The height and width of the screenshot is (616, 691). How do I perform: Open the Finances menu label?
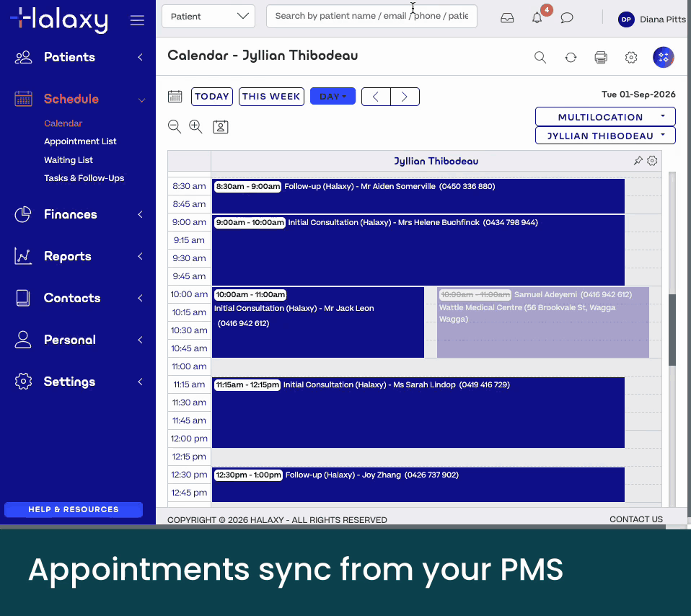[x=71, y=214]
